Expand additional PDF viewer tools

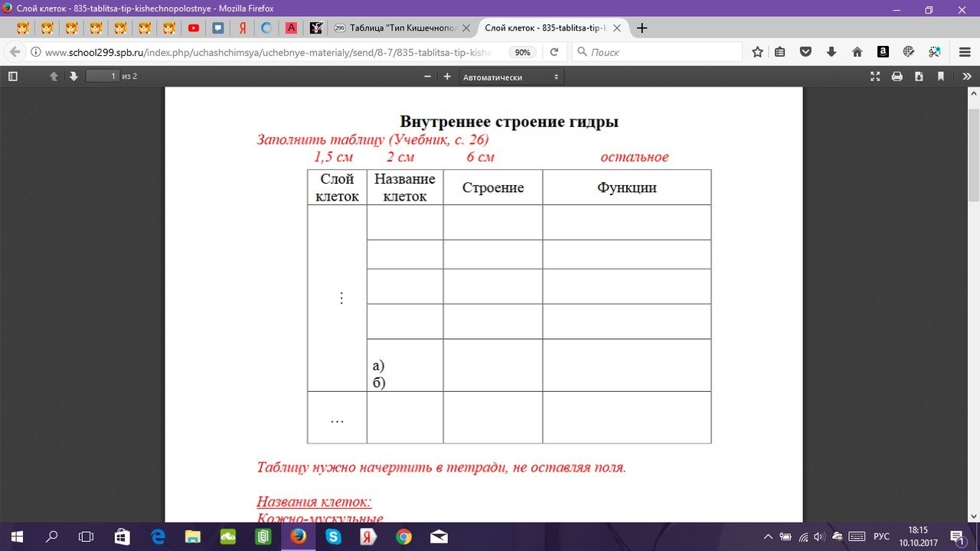966,76
